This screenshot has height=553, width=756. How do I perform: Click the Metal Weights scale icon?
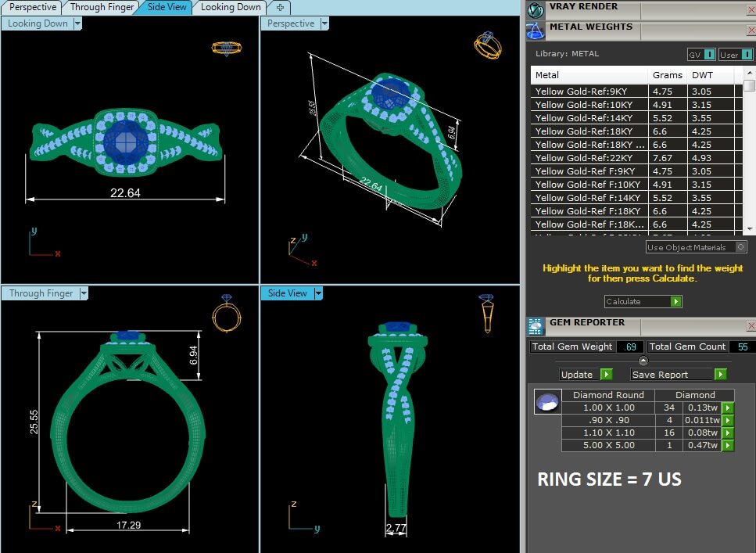coord(536,31)
